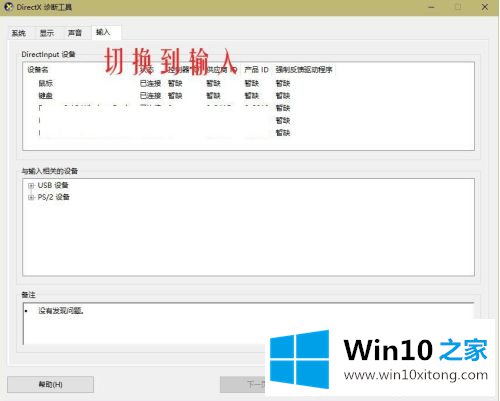Click the 强制反馈驱动程序 column header
This screenshot has width=500, height=401.
pos(304,70)
